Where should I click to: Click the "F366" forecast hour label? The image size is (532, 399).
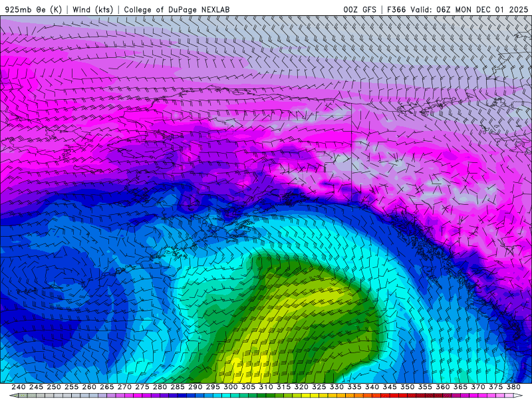(396, 9)
